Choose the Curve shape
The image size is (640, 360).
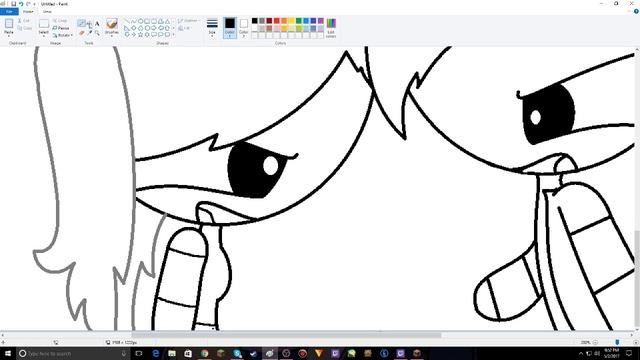[133, 21]
